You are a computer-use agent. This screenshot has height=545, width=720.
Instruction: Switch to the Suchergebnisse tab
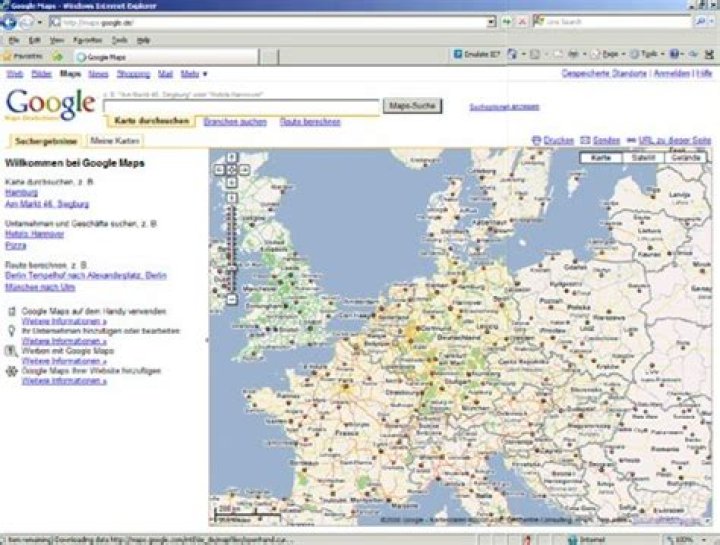pos(46,141)
